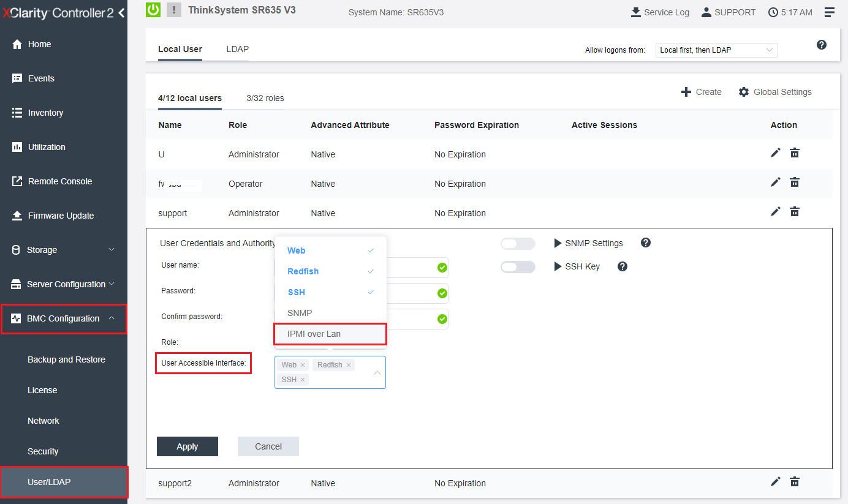The image size is (848, 504).
Task: Remove the Web tag from accessible interfaces
Action: pos(303,365)
